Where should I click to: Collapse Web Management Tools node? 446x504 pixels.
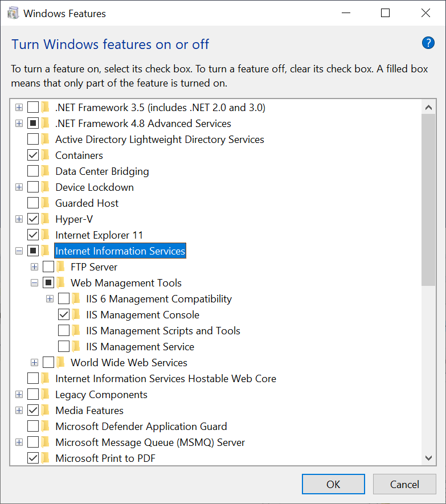point(34,283)
